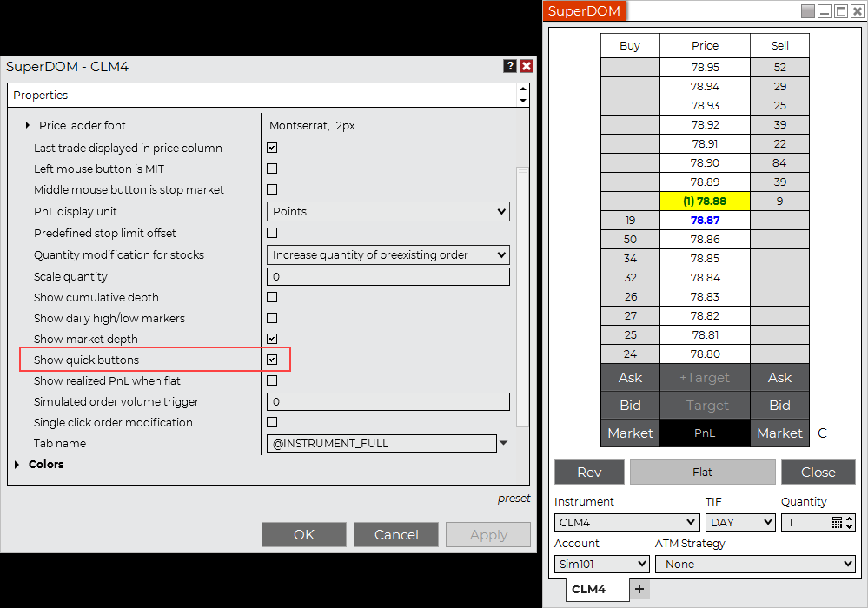Click the Tab name input field

381,443
